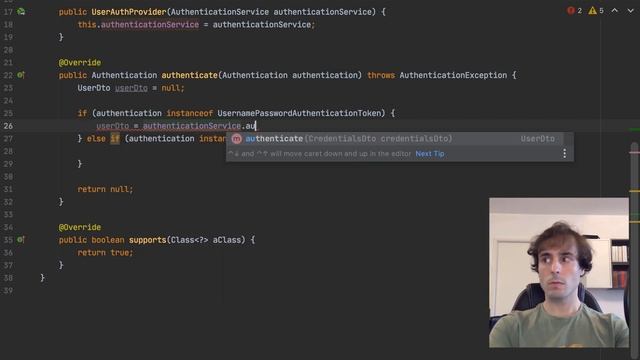The width and height of the screenshot is (640, 360).
Task: Click the method icon in completion popup
Action: click(236, 139)
